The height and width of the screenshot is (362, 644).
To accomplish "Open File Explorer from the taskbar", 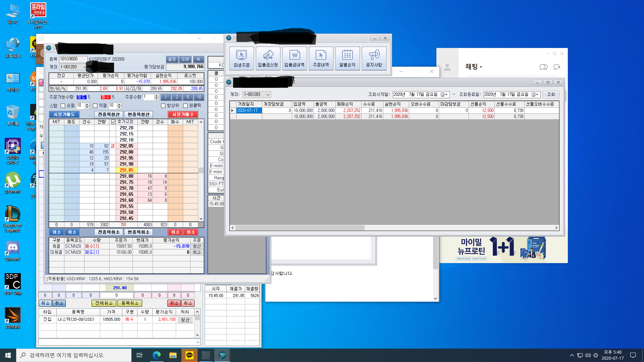I will coord(173,355).
